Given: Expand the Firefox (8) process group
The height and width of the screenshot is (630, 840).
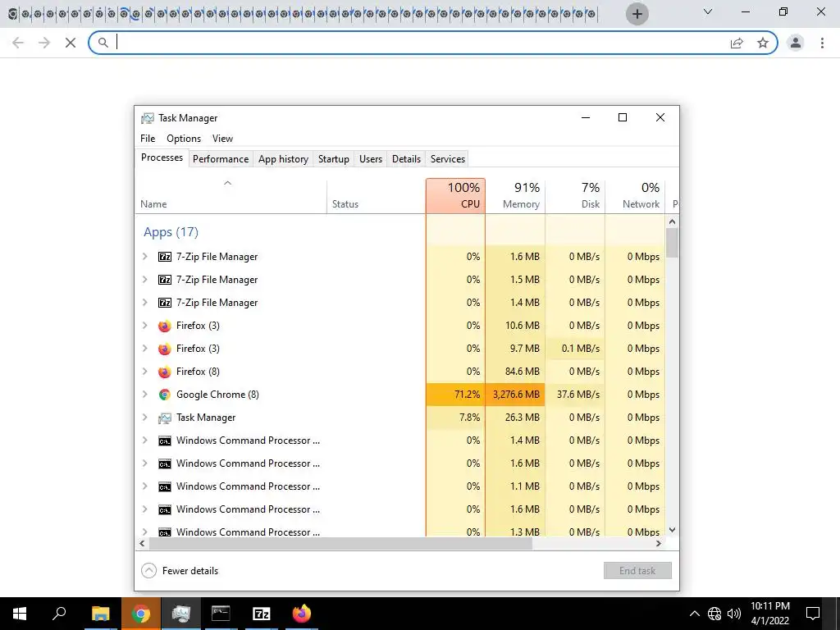Looking at the screenshot, I should pos(144,372).
